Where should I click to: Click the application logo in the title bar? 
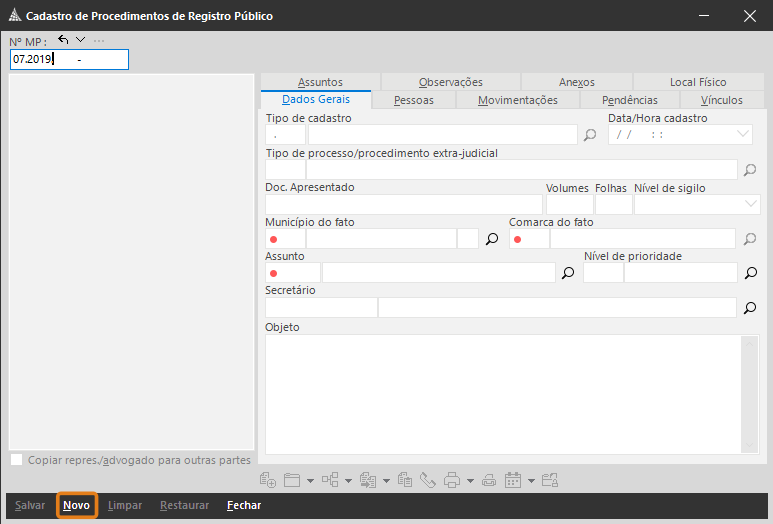15,15
